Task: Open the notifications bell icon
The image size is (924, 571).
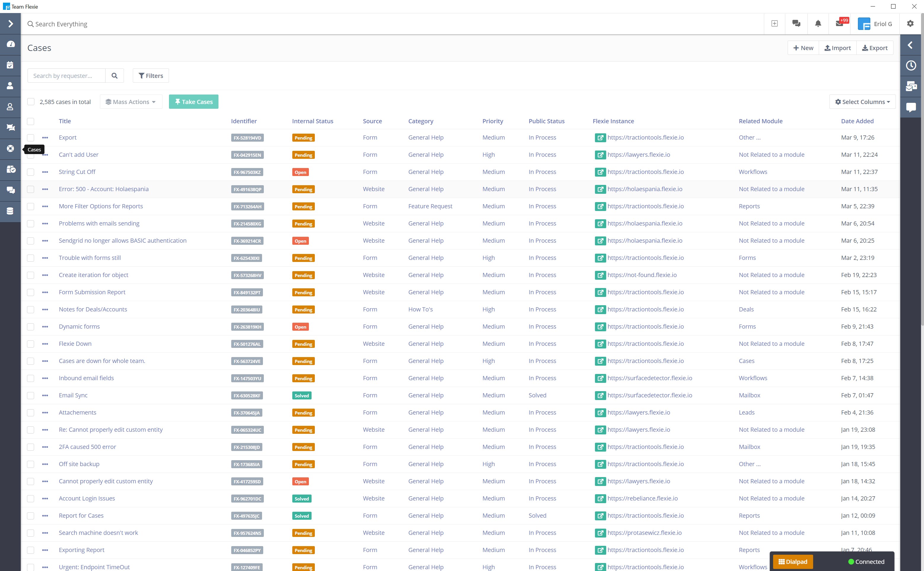Action: pyautogui.click(x=818, y=24)
